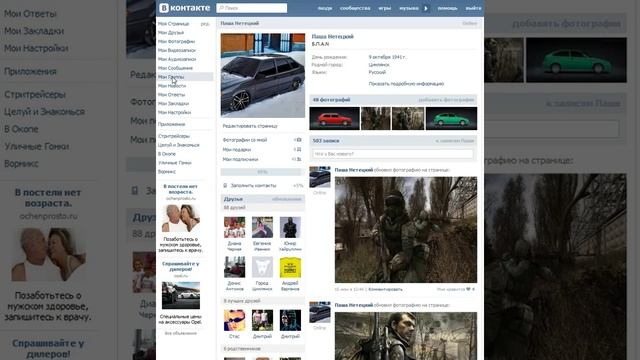The width and height of the screenshot is (640, 360).
Task: Click the 'ред.' edit link beside Моя Страница
Action: coord(205,24)
